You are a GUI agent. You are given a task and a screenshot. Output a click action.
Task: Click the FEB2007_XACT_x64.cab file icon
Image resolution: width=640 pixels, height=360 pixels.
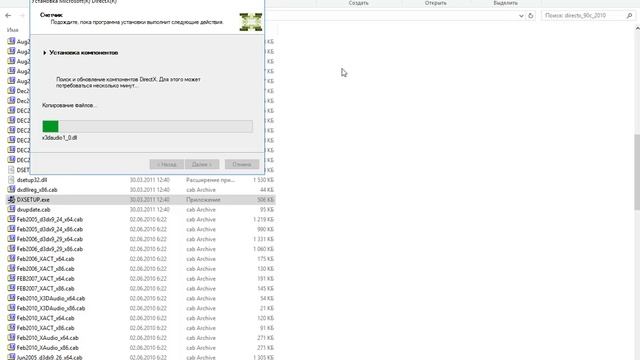click(11, 278)
